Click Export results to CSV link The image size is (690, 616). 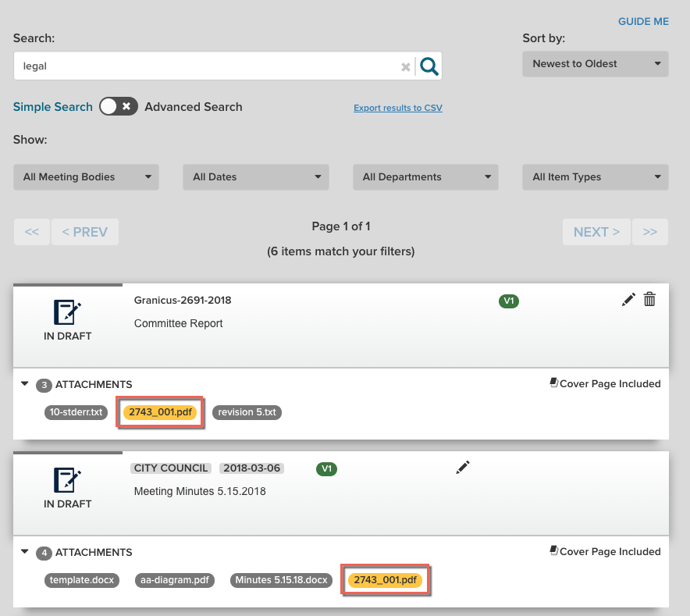[397, 108]
